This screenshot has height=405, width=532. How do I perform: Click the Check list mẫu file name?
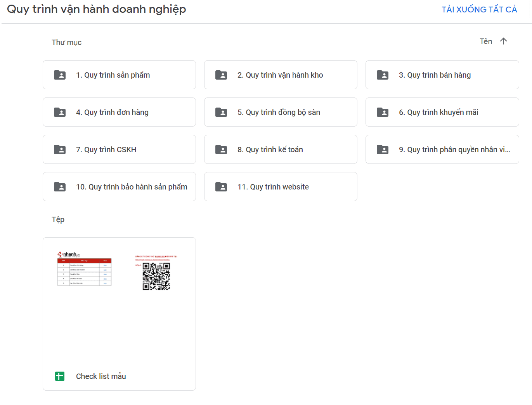(x=101, y=376)
